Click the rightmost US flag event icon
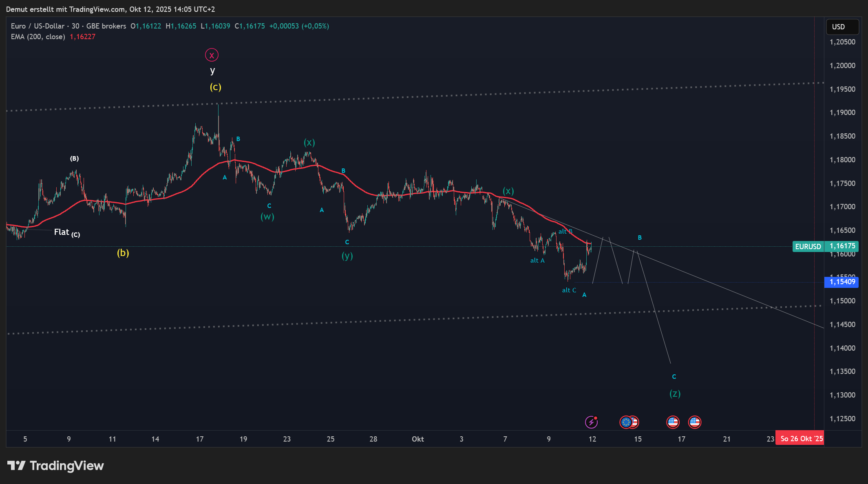This screenshot has width=868, height=484. [694, 422]
